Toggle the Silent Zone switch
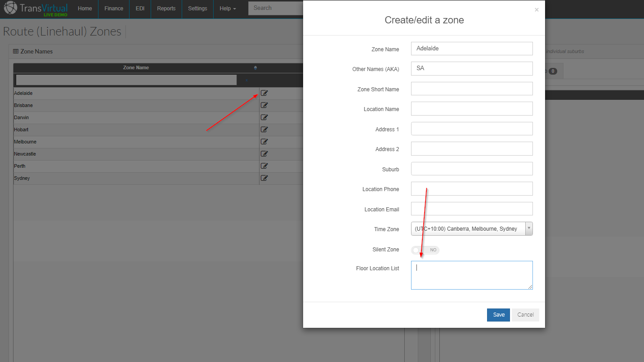Viewport: 644px width, 362px height. (425, 250)
